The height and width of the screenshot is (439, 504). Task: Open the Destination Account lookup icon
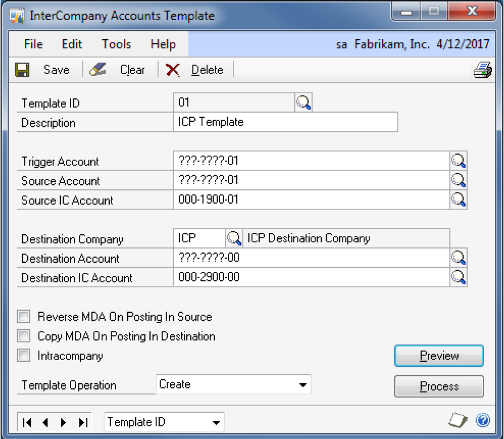[x=458, y=258]
